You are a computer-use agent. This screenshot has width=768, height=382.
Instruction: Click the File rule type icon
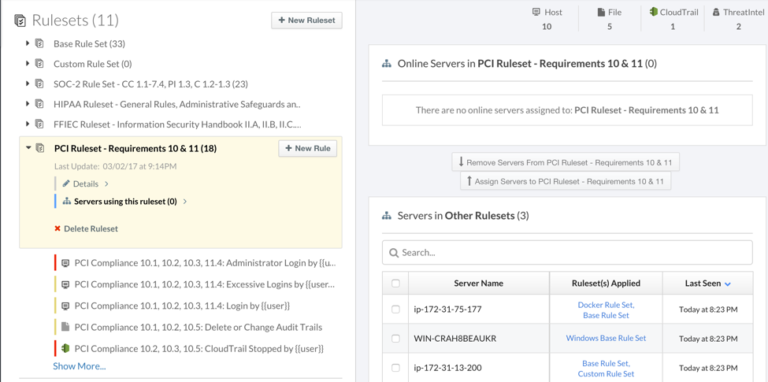[601, 12]
